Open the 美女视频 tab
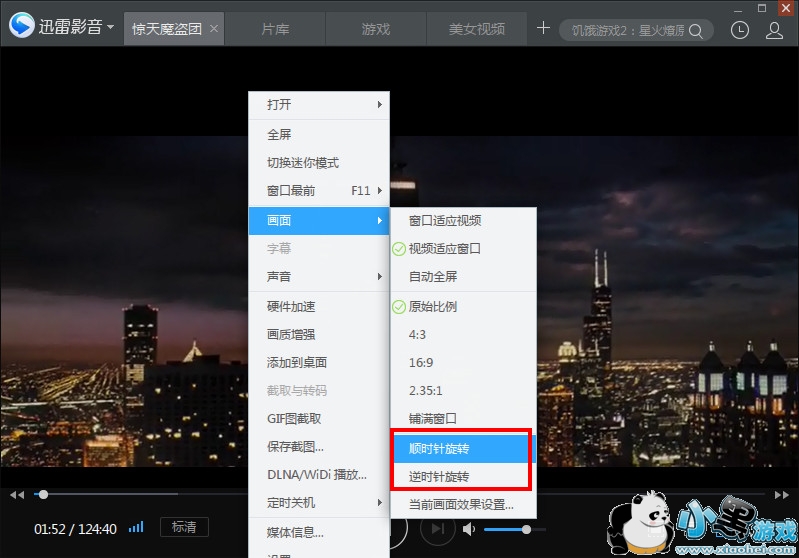This screenshot has width=799, height=558. pos(476,29)
